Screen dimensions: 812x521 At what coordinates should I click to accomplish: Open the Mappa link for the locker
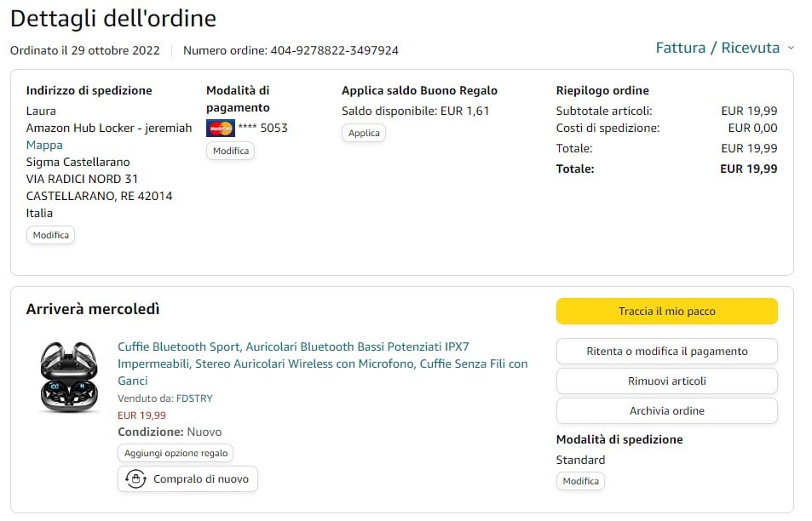click(x=44, y=145)
